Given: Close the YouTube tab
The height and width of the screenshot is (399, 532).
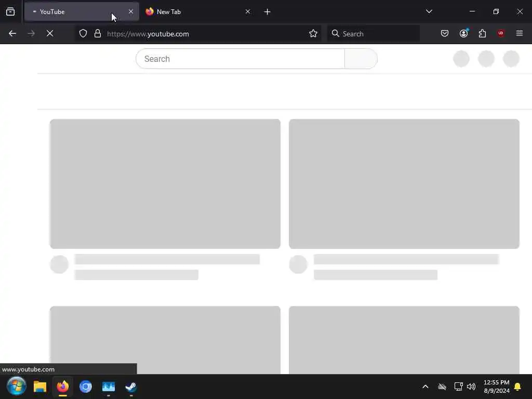Looking at the screenshot, I should point(130,12).
